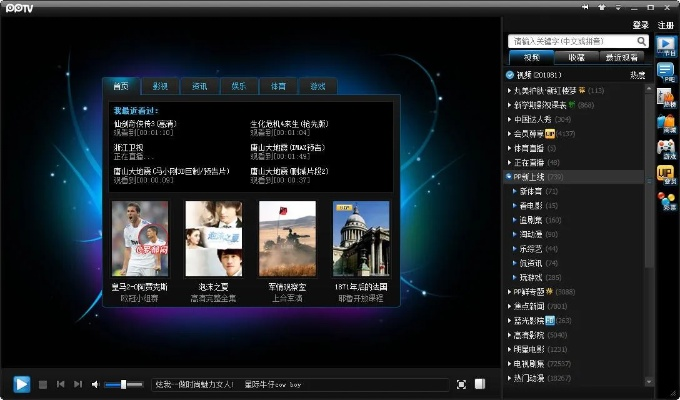Image resolution: width=680 pixels, height=400 pixels.
Task: Open the 游戏 gamepad sidebar icon
Action: tap(666, 149)
